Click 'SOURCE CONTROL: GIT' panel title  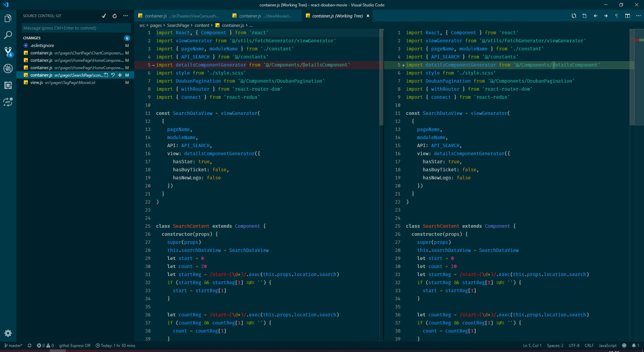pyautogui.click(x=42, y=16)
